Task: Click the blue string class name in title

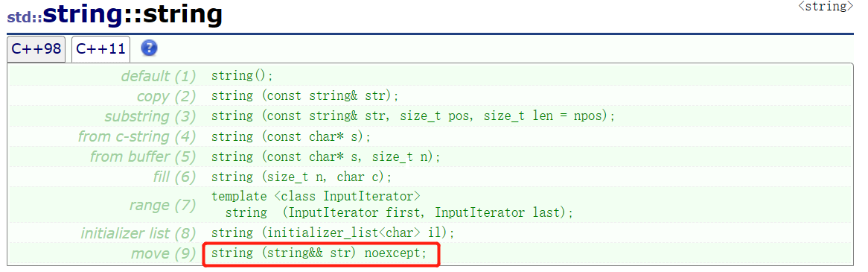Action: (x=82, y=16)
